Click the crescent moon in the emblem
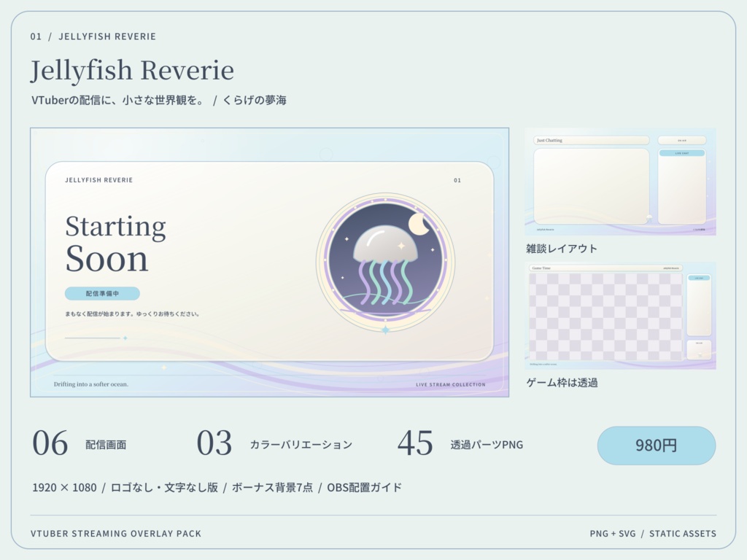This screenshot has height=560, width=747. [419, 224]
